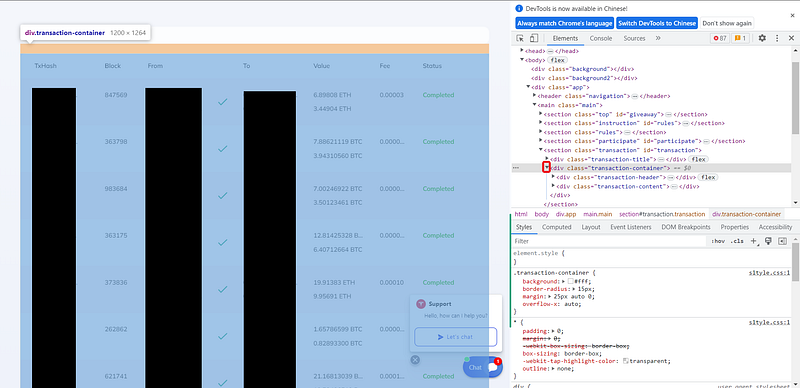Switch to the Console tab

(x=601, y=38)
